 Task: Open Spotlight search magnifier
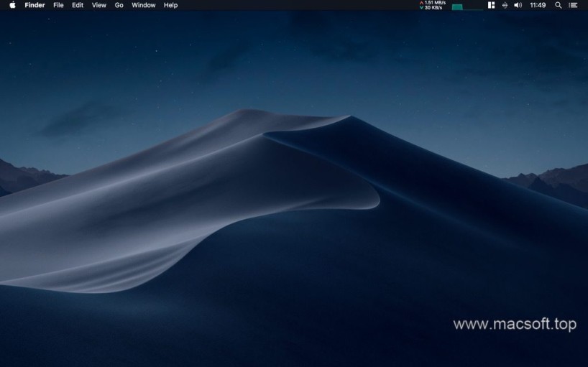coord(558,5)
